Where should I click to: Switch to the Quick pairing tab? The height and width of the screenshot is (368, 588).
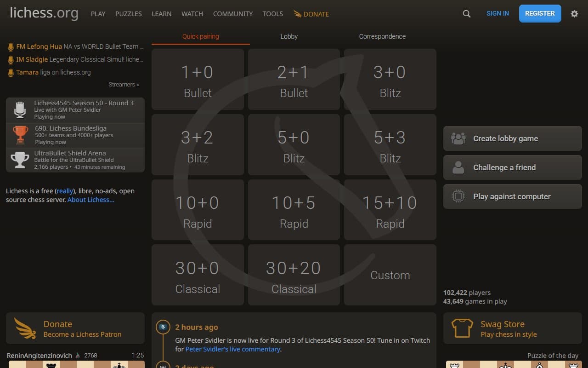pyautogui.click(x=201, y=36)
